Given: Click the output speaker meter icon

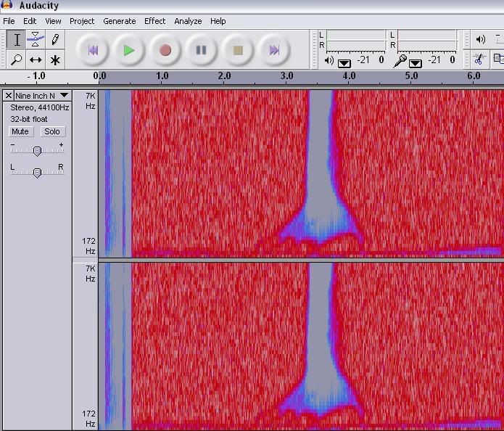Looking at the screenshot, I should tap(329, 60).
